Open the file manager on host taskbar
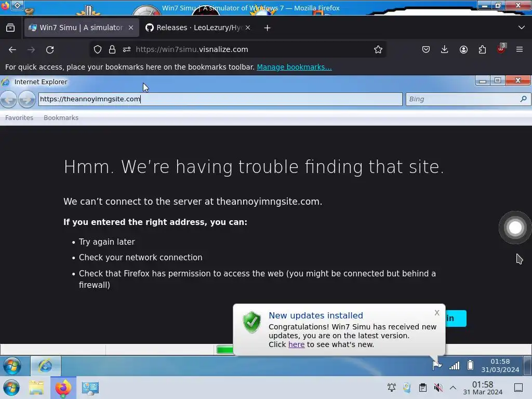 (x=36, y=388)
